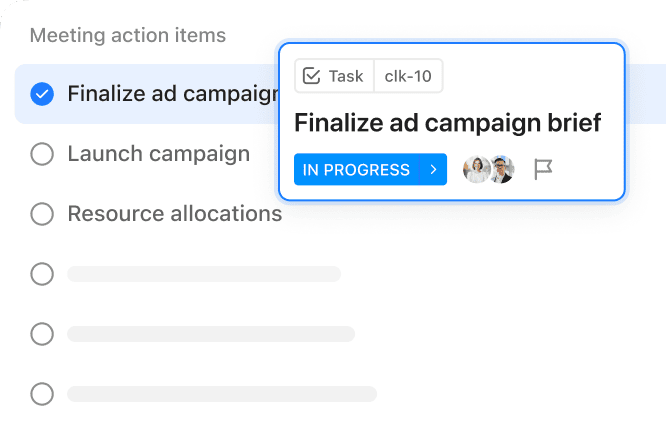Image resolution: width=666 pixels, height=423 pixels.
Task: Select the Resource allocations item text
Action: [x=175, y=214]
